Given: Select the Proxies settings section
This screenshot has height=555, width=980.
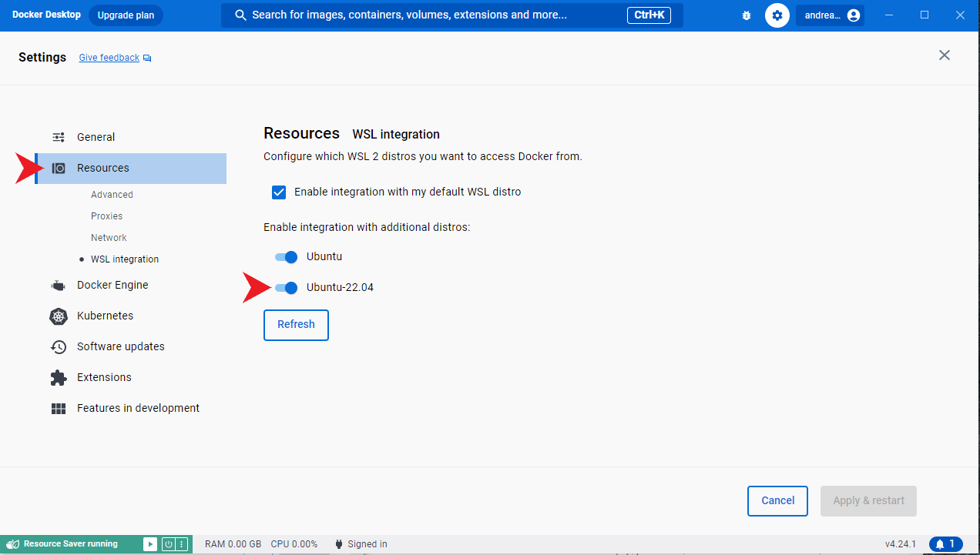Looking at the screenshot, I should [x=106, y=216].
